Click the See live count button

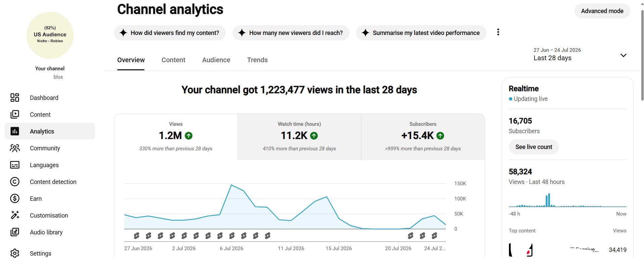coord(534,147)
